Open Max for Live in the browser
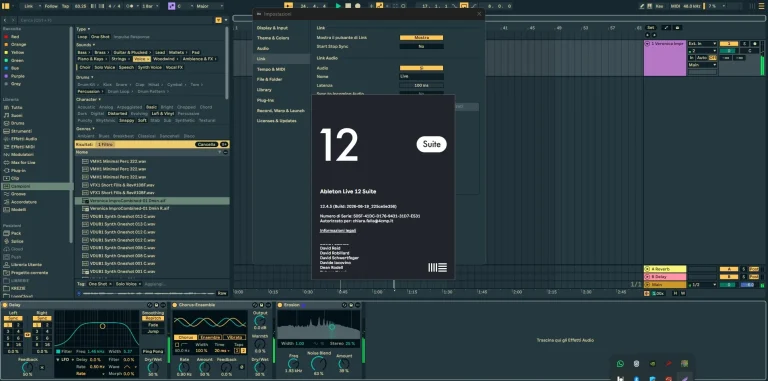 click(23, 162)
